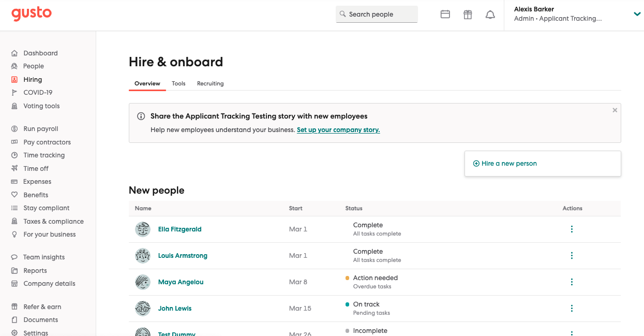644x336 pixels.
Task: Click the People icon in sidebar
Action: (x=14, y=66)
